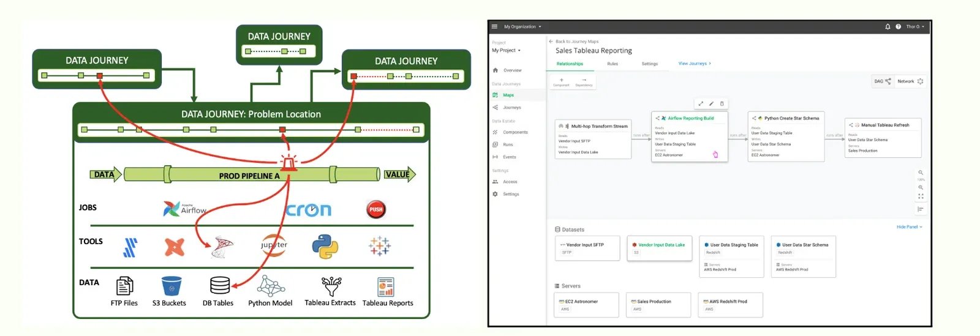Viewport: 980px width, 336px height.
Task: Expand selected node with diagonal arrows icon
Action: click(x=701, y=103)
